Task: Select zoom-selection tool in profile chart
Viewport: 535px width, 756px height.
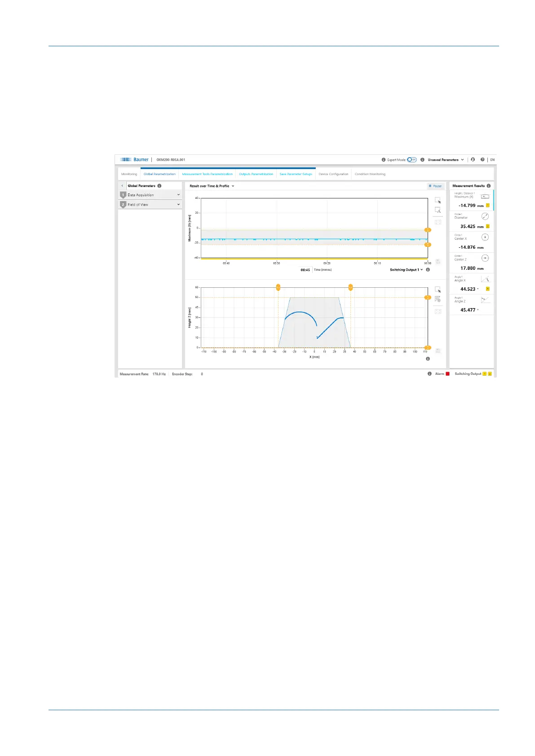Action: click(438, 290)
